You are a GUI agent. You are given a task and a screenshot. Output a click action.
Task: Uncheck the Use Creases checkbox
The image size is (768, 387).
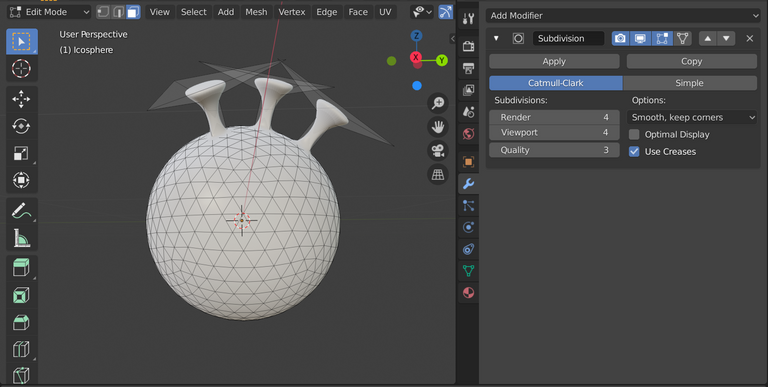634,151
